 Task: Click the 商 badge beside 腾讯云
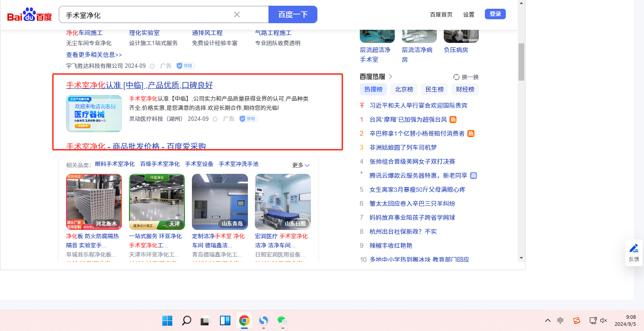point(473,176)
